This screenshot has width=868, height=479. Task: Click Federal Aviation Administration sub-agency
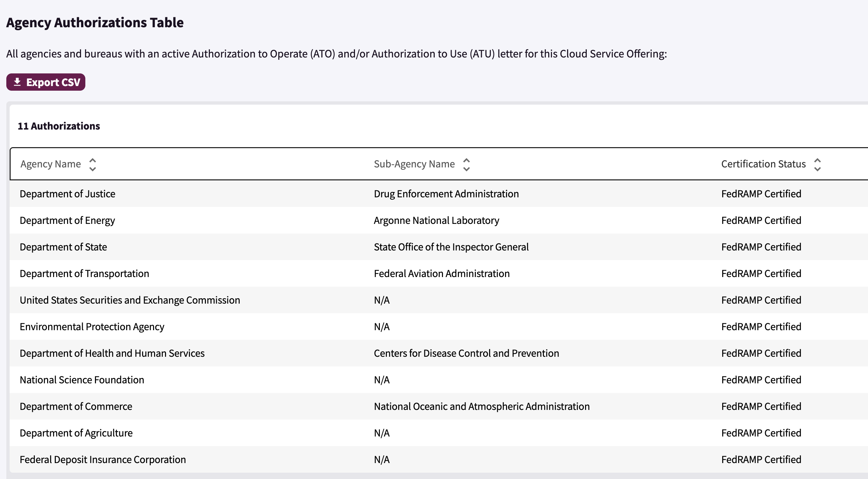click(442, 274)
